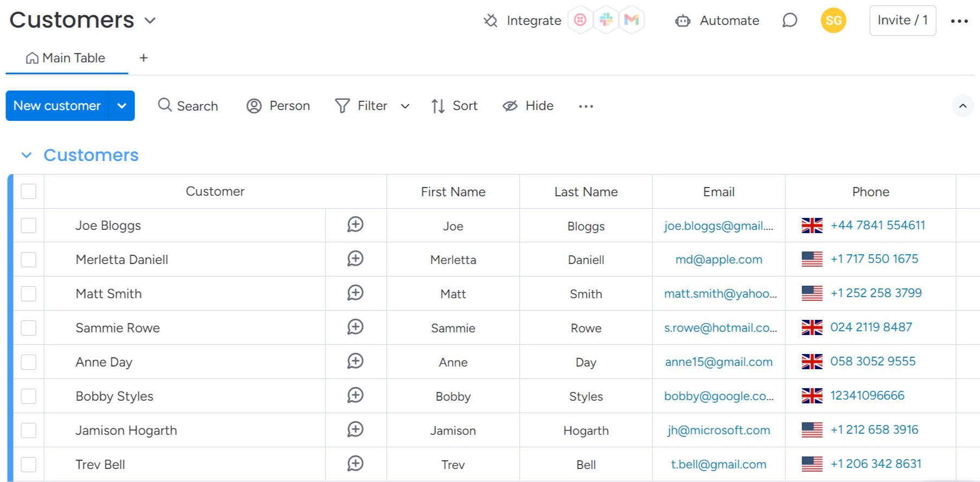
Task: Select the Merletta Daniell row checkbox
Action: [29, 260]
